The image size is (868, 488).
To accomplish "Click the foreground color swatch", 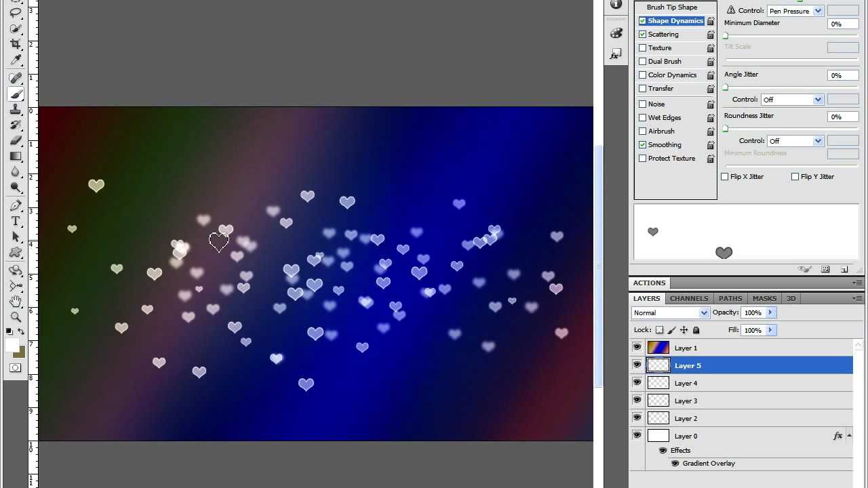I will coord(12,346).
